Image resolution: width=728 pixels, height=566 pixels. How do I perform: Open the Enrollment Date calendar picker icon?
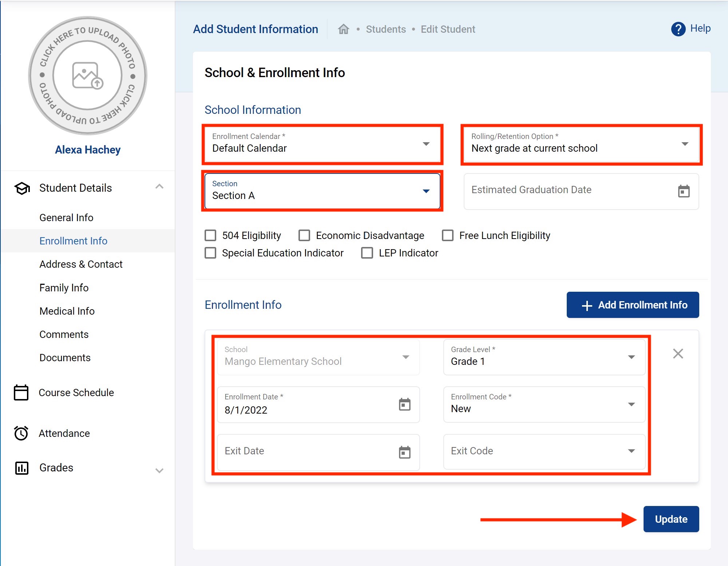click(404, 404)
